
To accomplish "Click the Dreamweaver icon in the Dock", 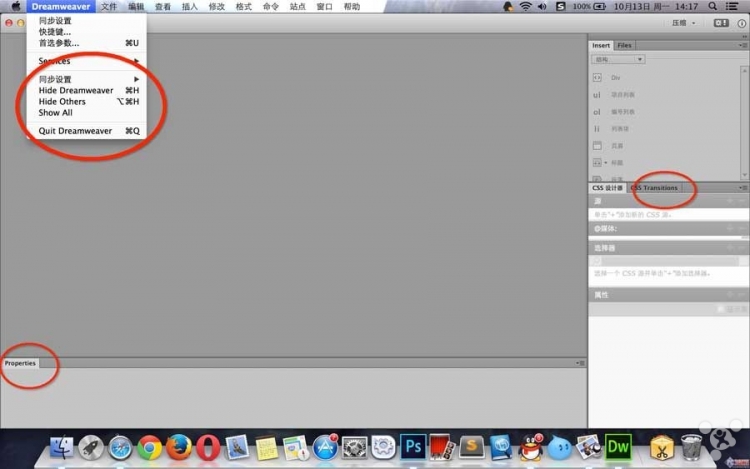I will [x=619, y=445].
